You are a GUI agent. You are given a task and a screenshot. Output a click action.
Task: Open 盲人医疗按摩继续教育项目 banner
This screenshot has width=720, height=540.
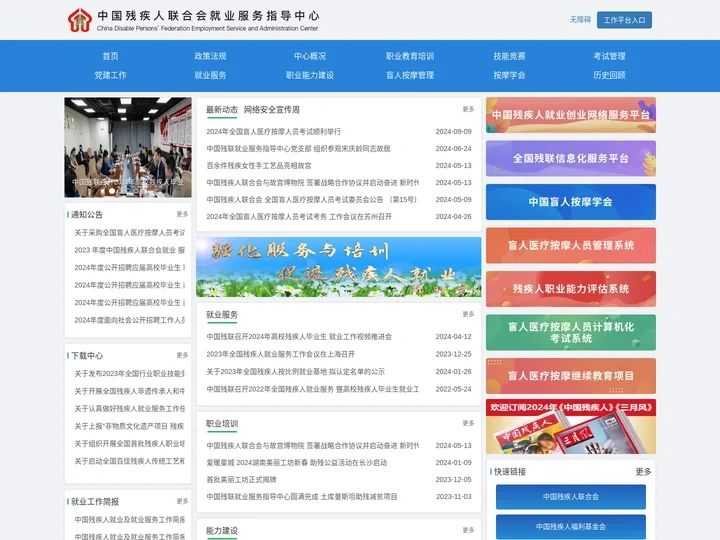point(571,376)
